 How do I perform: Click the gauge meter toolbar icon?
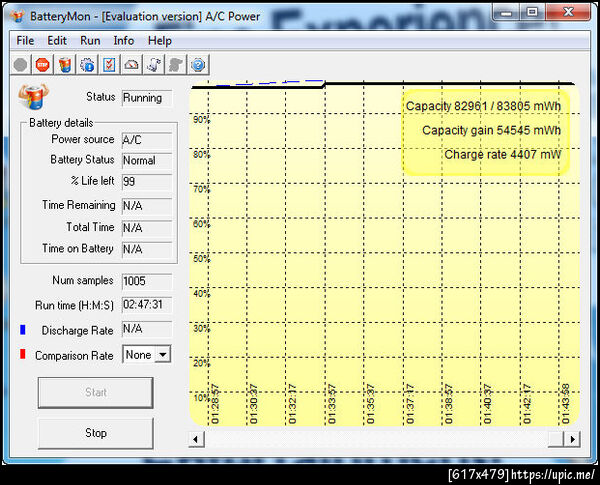point(131,65)
